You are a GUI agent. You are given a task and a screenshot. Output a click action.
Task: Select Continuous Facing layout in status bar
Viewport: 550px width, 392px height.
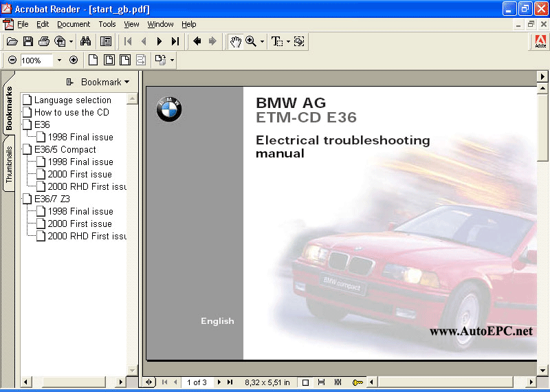(338, 382)
